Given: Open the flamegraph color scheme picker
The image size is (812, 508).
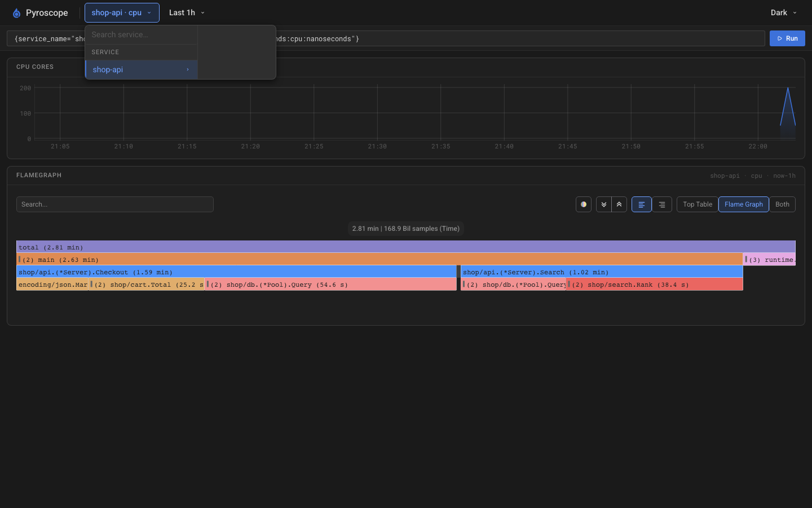Looking at the screenshot, I should (584, 204).
